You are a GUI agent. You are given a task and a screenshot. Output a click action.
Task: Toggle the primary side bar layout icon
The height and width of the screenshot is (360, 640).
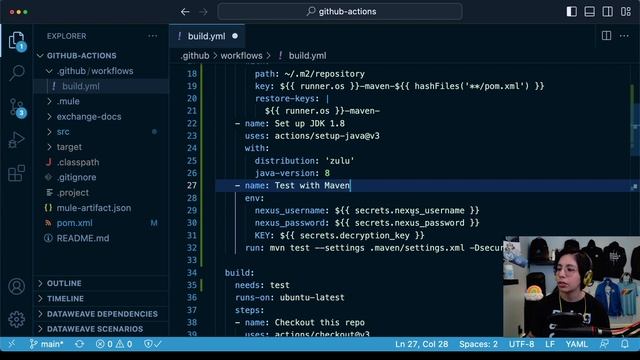click(571, 11)
